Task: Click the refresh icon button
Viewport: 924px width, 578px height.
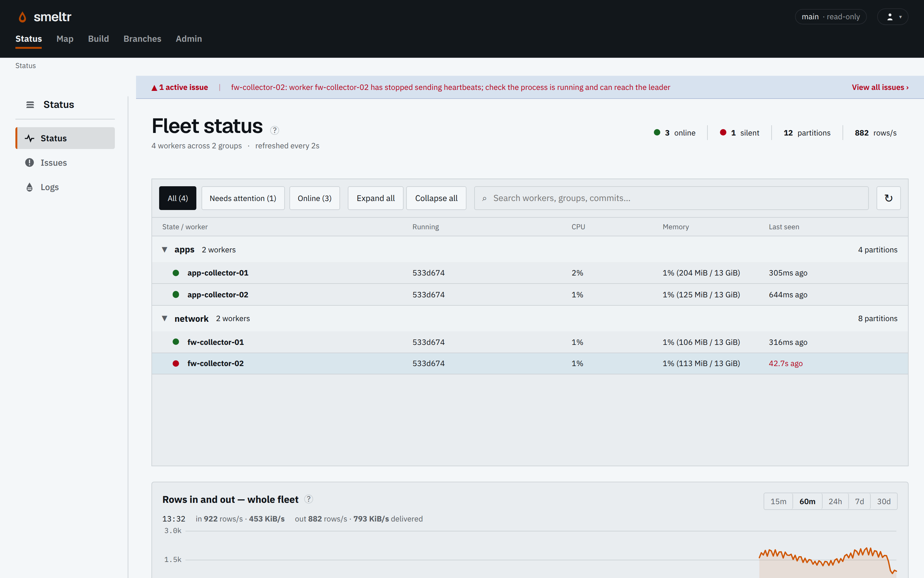Action: (x=888, y=198)
